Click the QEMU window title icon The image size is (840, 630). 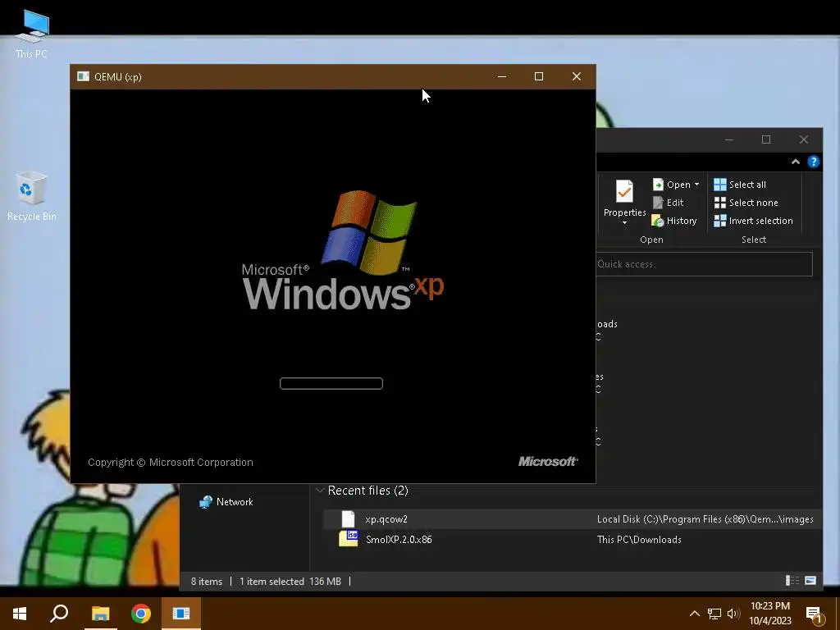coord(83,76)
